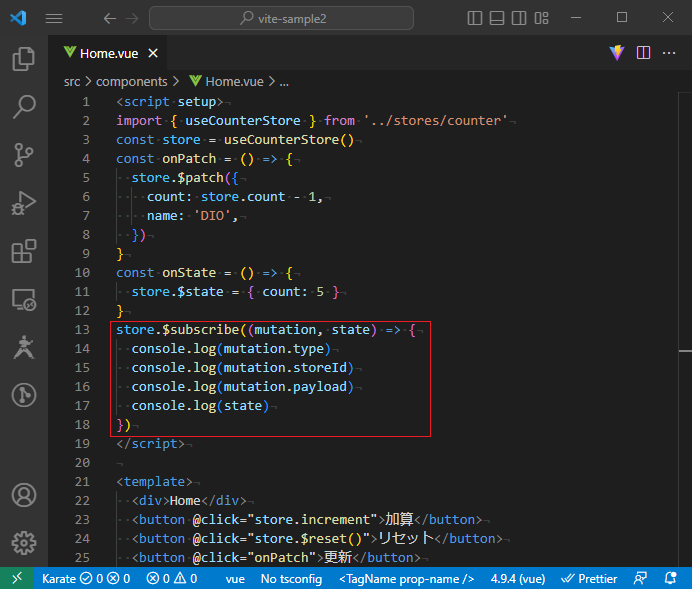Open the Customize Layout menu
This screenshot has width=692, height=589.
pos(542,18)
